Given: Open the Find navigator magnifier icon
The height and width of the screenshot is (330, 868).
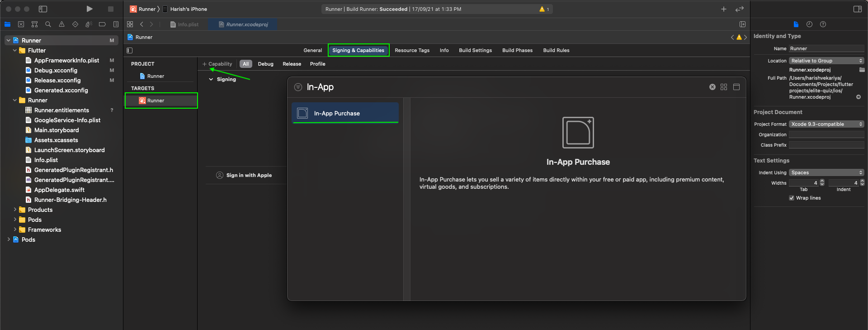Looking at the screenshot, I should point(48,24).
